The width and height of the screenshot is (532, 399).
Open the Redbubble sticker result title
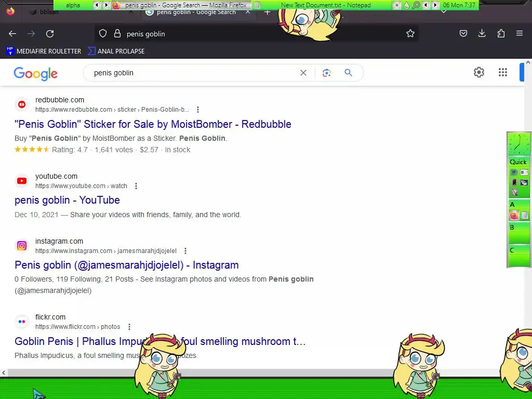click(153, 124)
